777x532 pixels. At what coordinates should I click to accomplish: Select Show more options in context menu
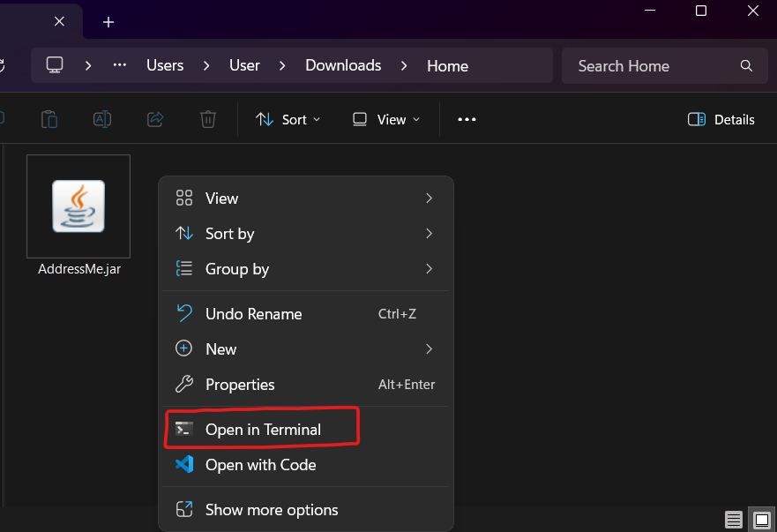coord(271,510)
